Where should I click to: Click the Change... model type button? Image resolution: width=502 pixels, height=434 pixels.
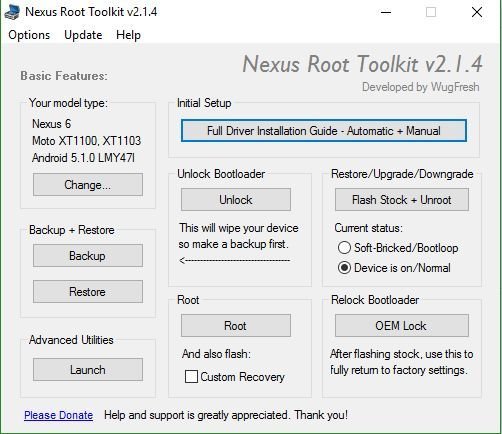click(x=88, y=184)
